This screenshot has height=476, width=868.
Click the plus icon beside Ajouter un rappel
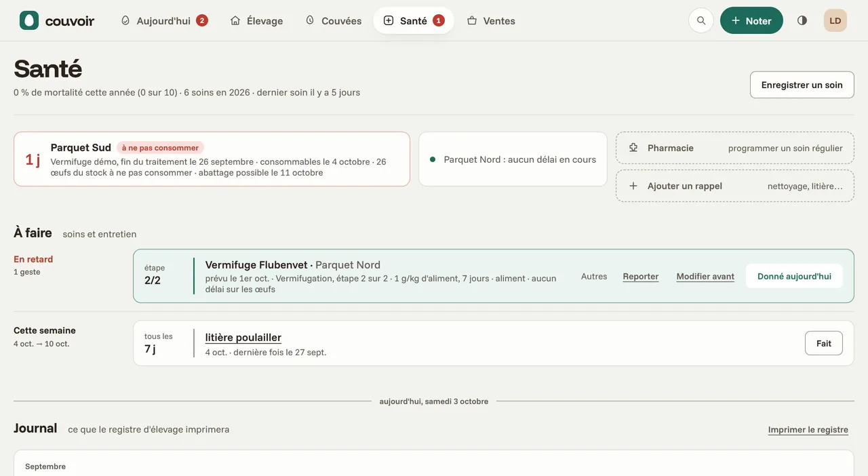pos(633,186)
